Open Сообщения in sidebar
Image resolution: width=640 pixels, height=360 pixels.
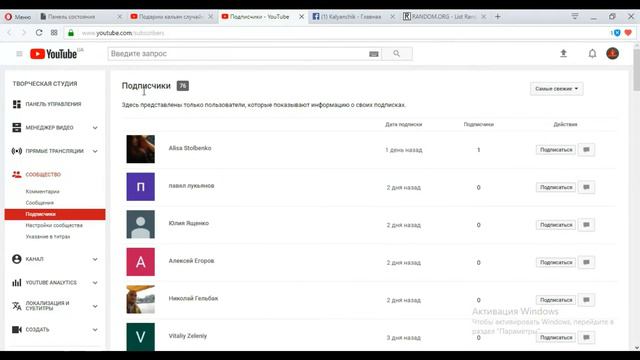(x=40, y=203)
